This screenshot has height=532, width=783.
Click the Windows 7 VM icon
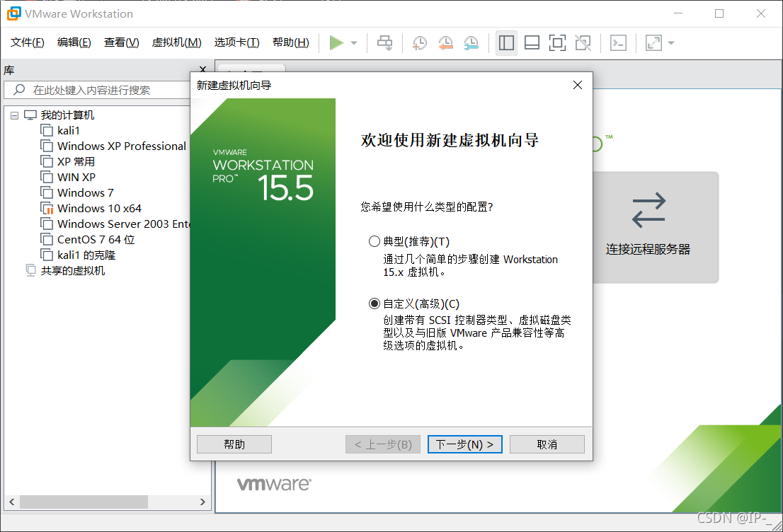point(47,192)
